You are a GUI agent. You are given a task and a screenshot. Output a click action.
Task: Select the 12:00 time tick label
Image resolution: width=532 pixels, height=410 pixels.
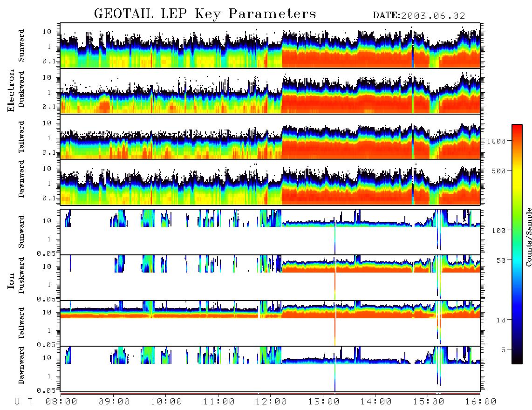[x=271, y=402]
